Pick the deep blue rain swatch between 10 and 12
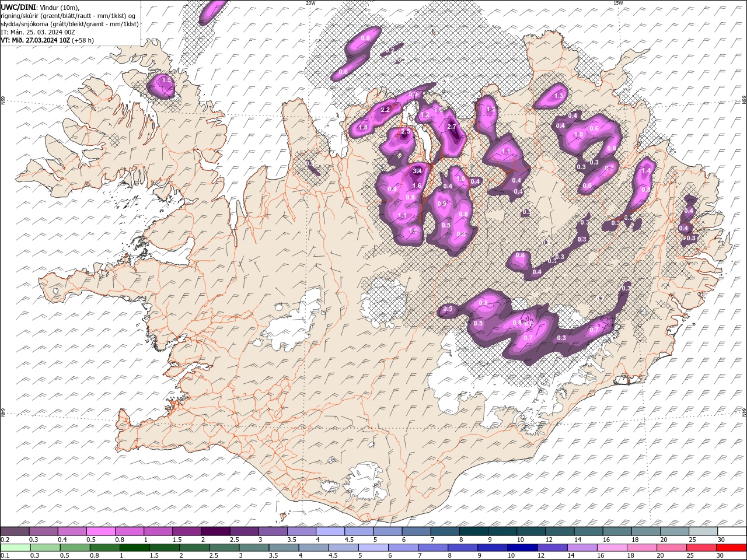Screen dimensions: 747x560 coord(523,548)
